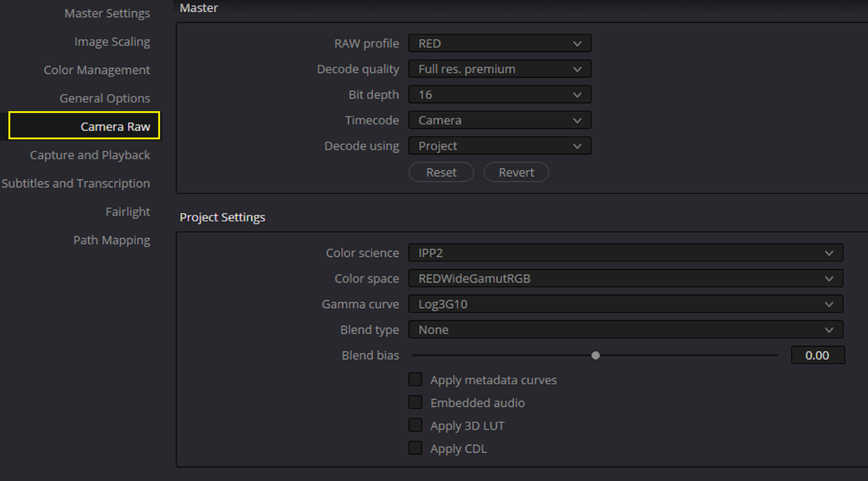
Task: Enable Apply metadata curves checkbox
Action: (x=416, y=379)
